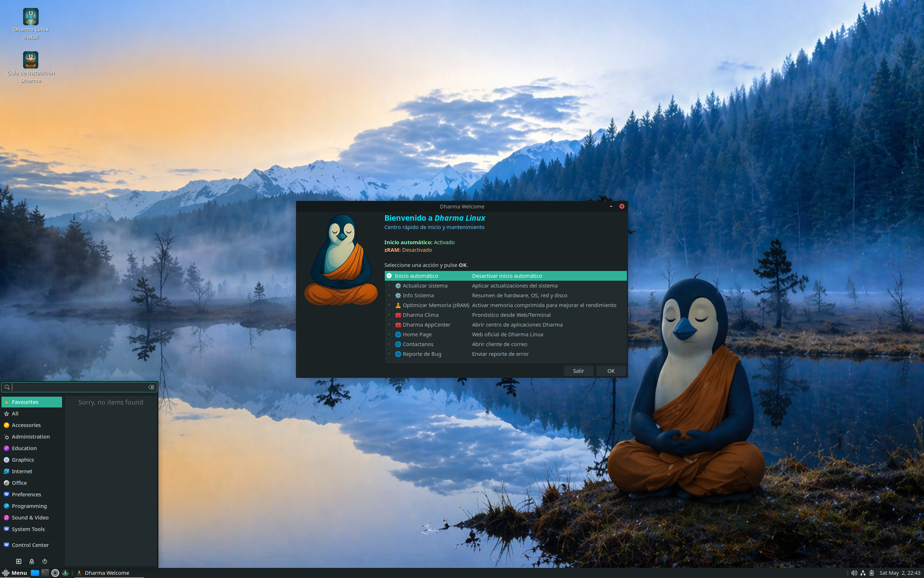Open the Preferences menu category
The width and height of the screenshot is (924, 578).
coord(32,494)
